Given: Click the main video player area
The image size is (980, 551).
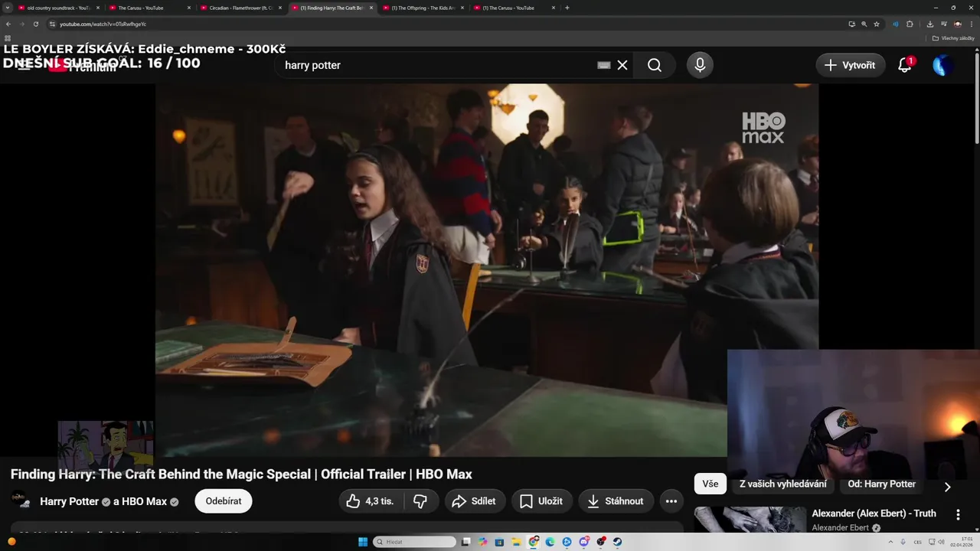Looking at the screenshot, I should pos(487,270).
